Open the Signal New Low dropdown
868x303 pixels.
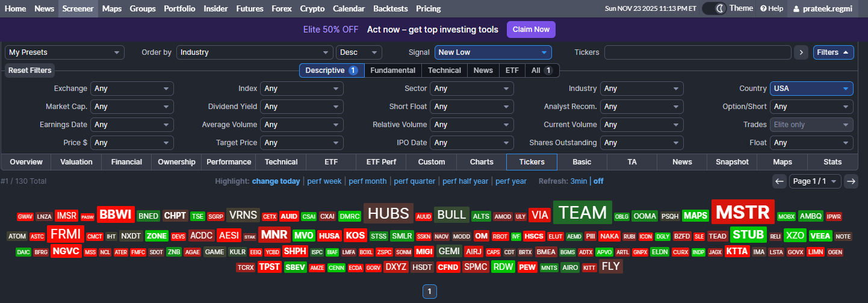tap(493, 52)
